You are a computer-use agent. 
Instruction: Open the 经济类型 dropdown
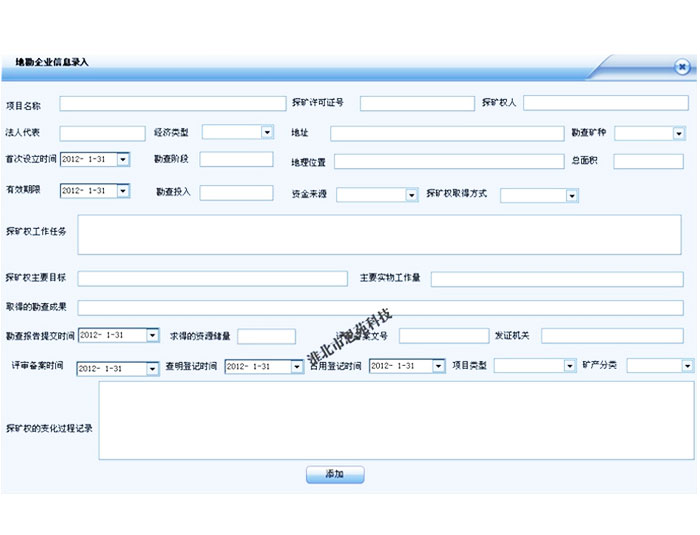pyautogui.click(x=266, y=132)
